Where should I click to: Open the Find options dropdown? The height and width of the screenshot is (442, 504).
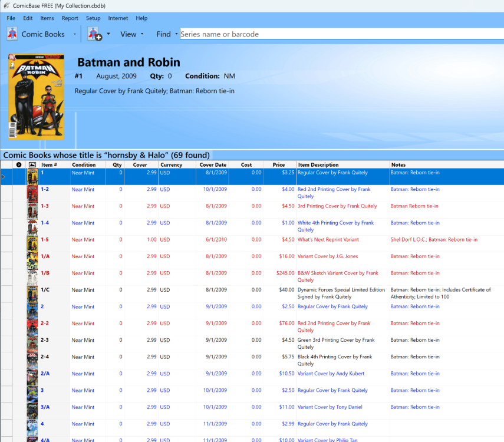[x=175, y=34]
